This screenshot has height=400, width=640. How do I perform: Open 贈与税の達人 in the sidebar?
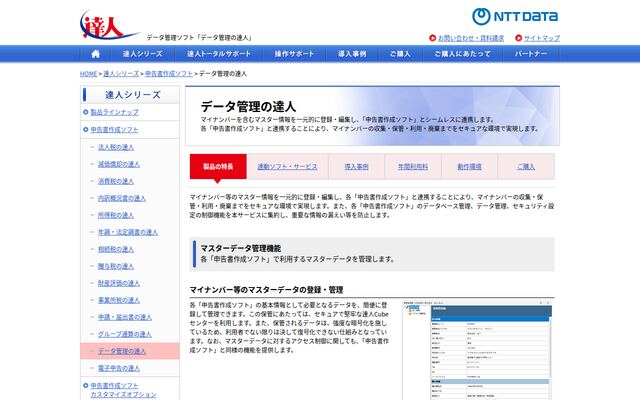[116, 267]
